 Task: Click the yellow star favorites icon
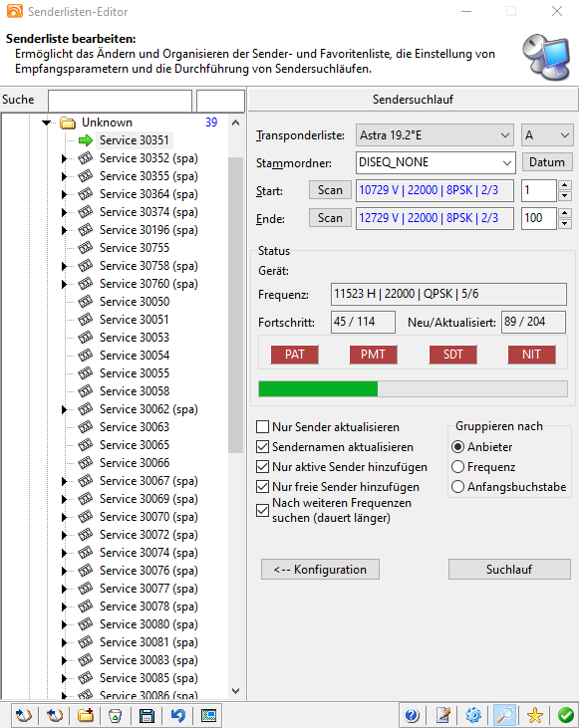[535, 715]
